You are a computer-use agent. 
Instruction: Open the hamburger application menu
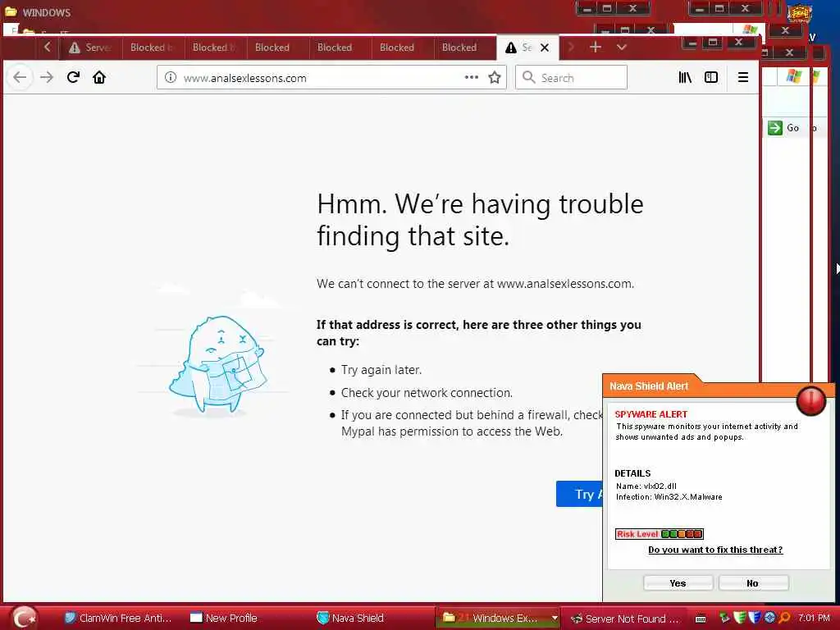(743, 78)
